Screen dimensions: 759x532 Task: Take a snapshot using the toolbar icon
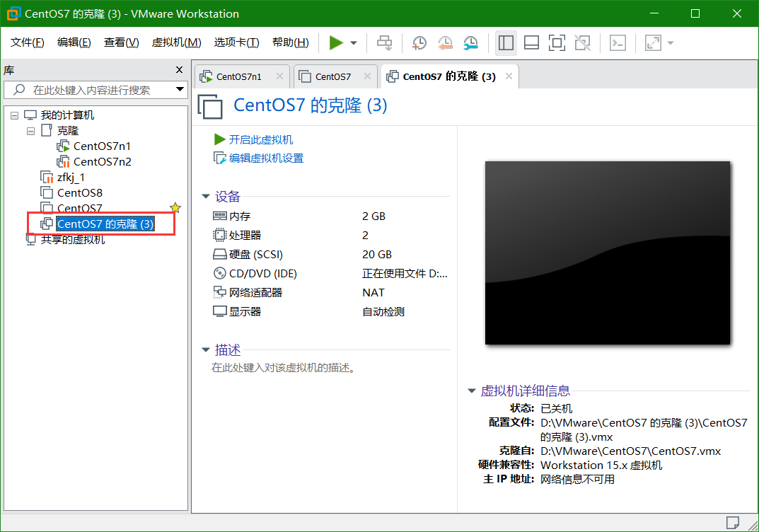(x=419, y=42)
